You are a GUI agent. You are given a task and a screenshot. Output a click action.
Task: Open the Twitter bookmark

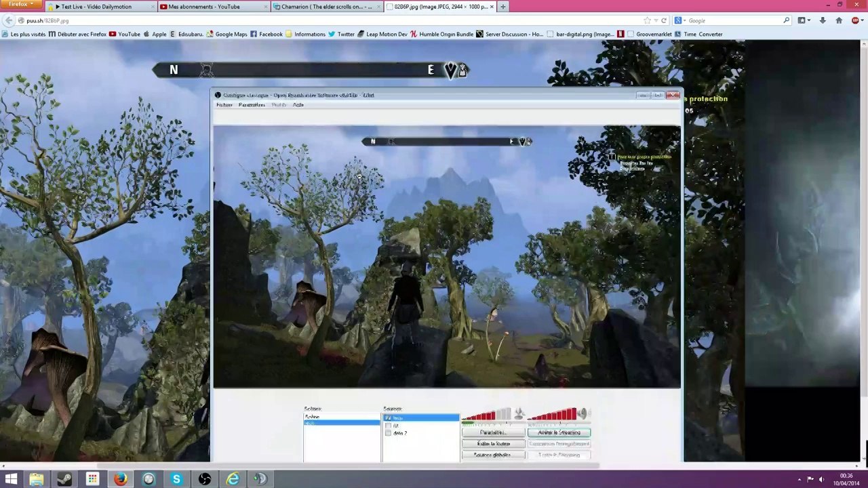[x=342, y=34]
